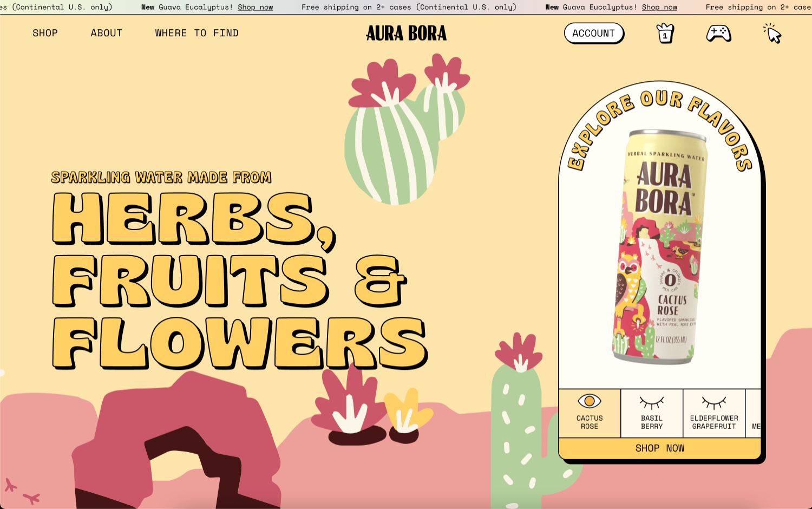Click the game controller icon
812x509 pixels.
click(718, 34)
